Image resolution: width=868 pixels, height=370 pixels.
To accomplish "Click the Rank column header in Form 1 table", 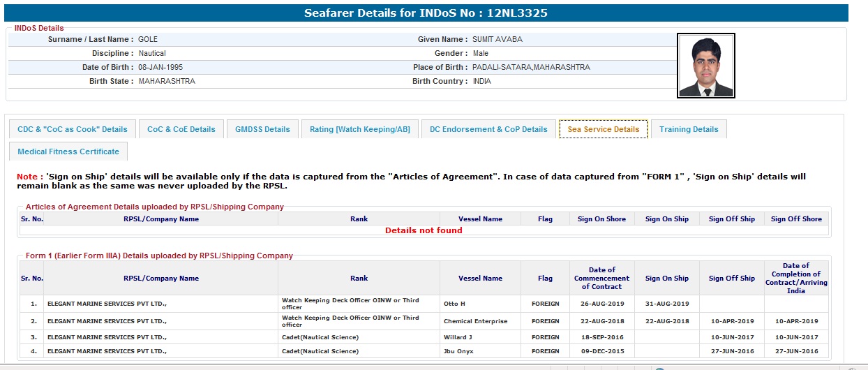I will (359, 279).
